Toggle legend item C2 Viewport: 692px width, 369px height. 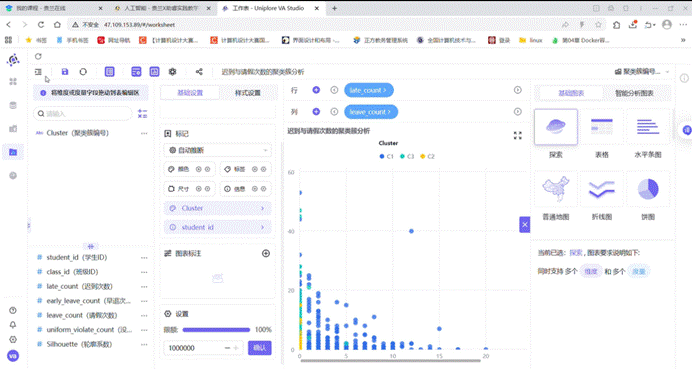pos(427,156)
